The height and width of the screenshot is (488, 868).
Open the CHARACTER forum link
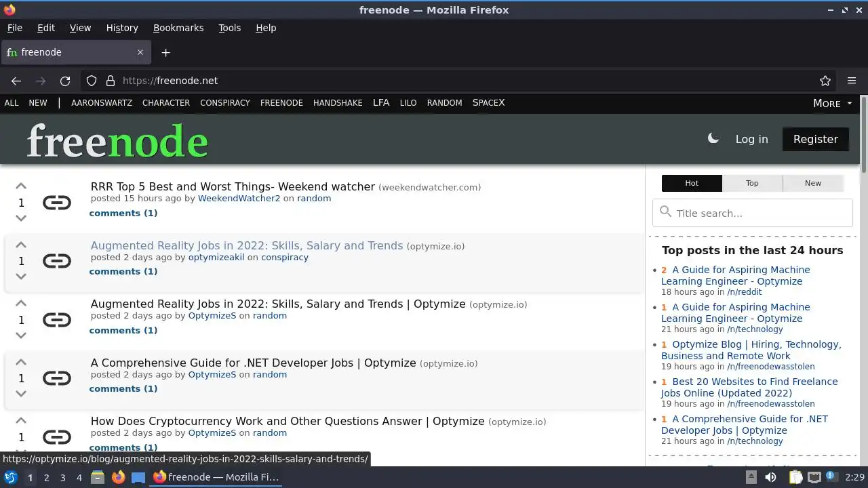[x=166, y=103]
